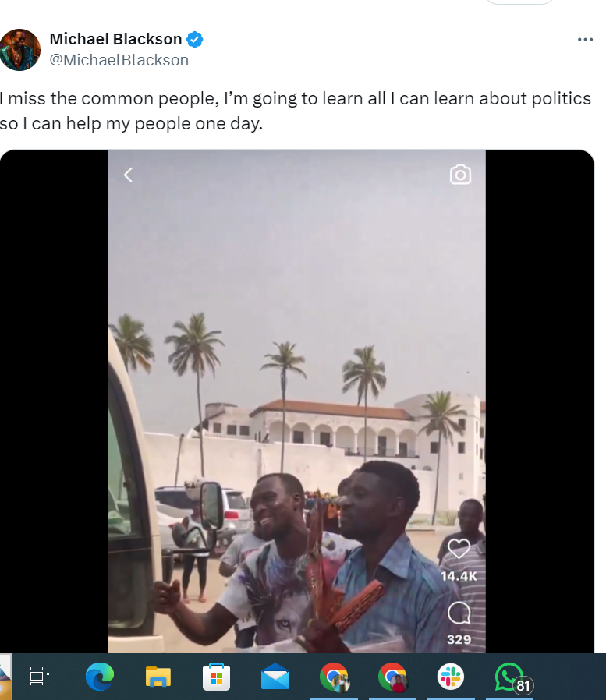Open Slack from the taskbar
606x700 pixels.
[x=451, y=677]
